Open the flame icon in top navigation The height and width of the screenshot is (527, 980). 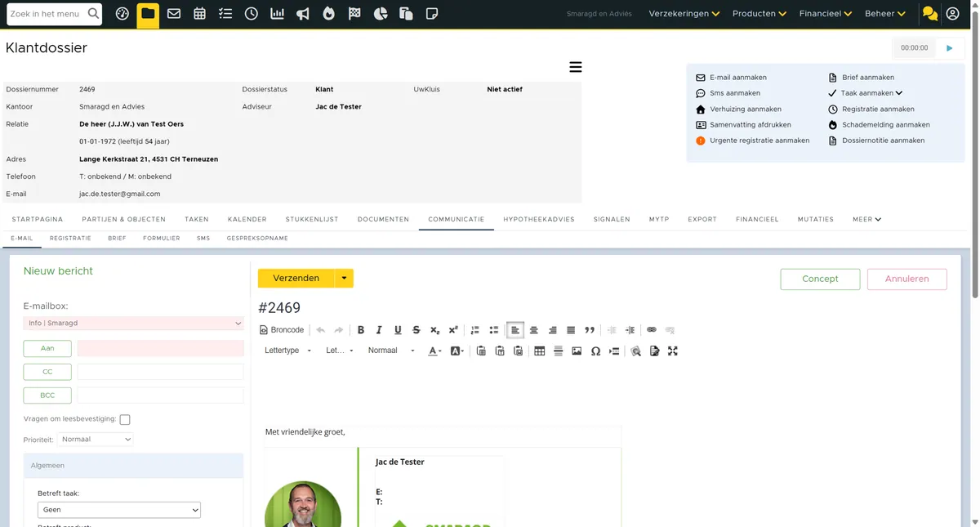329,14
